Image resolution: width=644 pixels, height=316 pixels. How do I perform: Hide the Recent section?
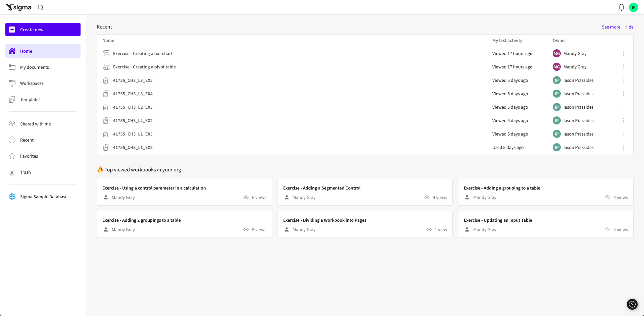click(629, 27)
